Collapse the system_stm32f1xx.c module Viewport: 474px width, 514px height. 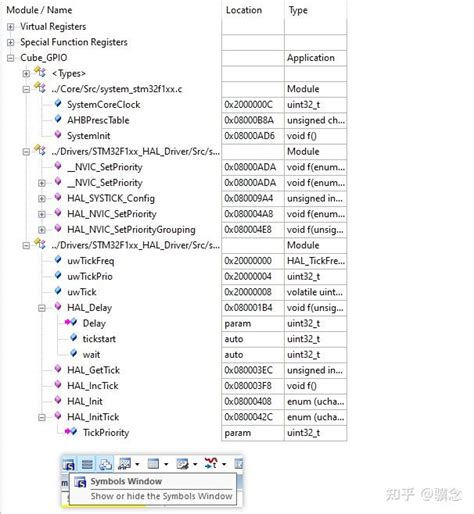pos(26,89)
